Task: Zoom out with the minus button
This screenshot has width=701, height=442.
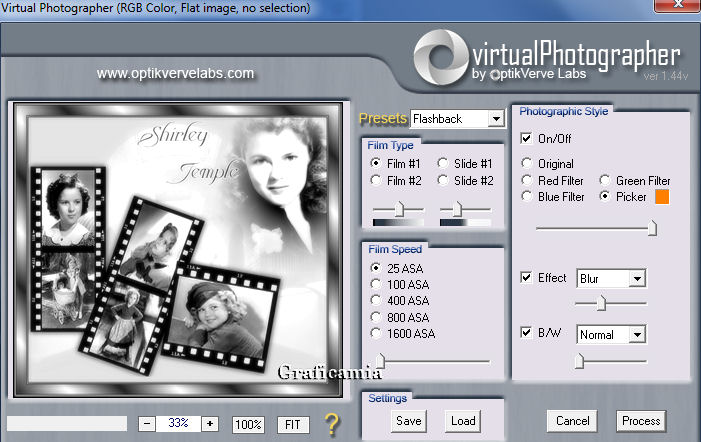Action: tap(147, 423)
